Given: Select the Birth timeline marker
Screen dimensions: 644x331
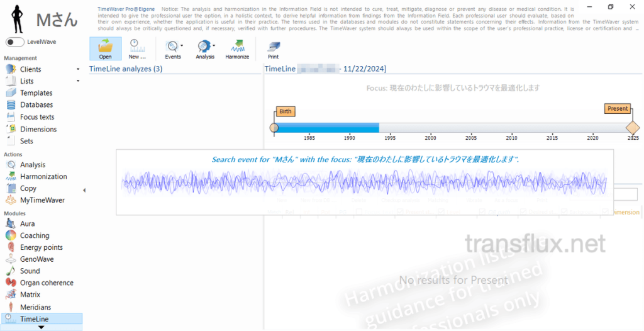Looking at the screenshot, I should pyautogui.click(x=286, y=111).
